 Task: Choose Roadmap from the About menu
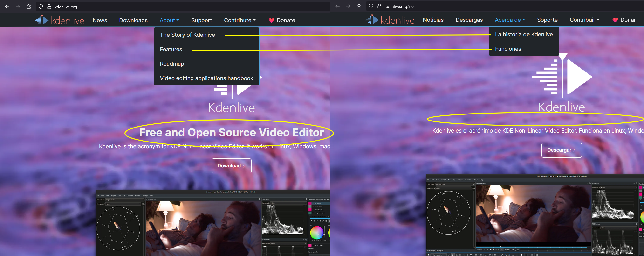[x=172, y=64]
